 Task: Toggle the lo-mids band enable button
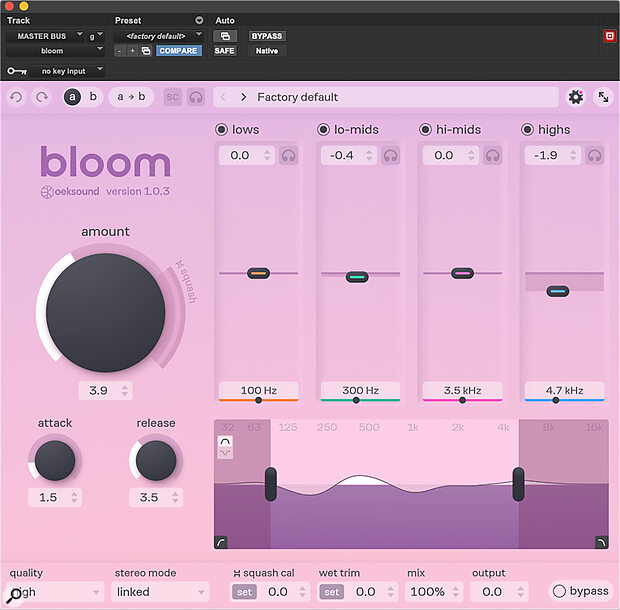[x=323, y=129]
